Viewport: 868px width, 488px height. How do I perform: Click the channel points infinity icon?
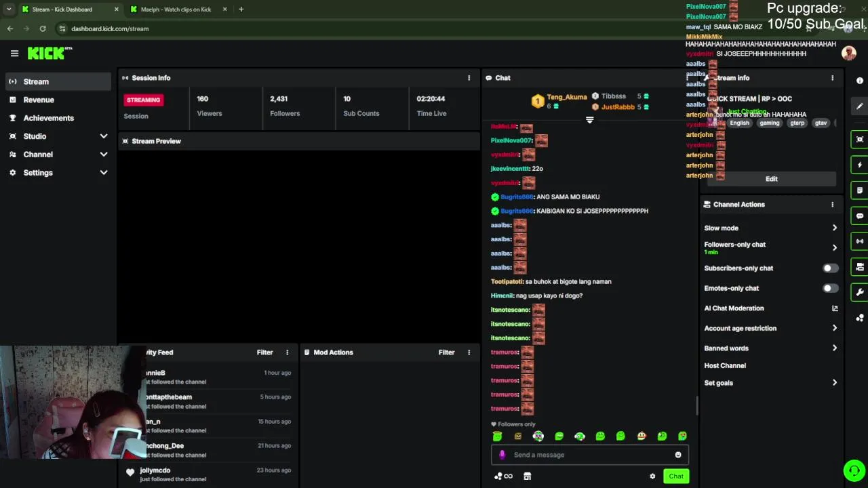point(503,476)
